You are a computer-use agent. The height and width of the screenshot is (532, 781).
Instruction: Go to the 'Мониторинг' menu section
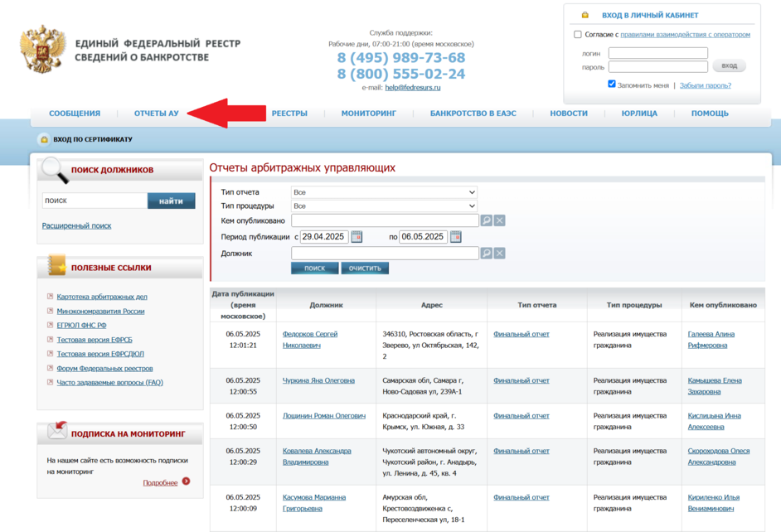coord(368,114)
